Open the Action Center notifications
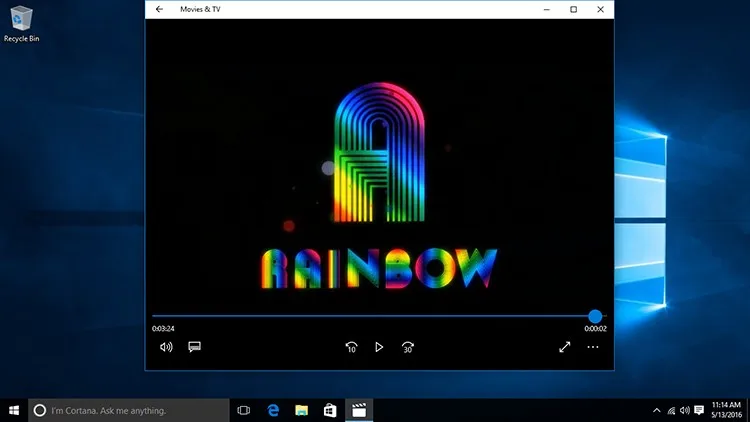Image resolution: width=750 pixels, height=422 pixels. click(x=699, y=410)
